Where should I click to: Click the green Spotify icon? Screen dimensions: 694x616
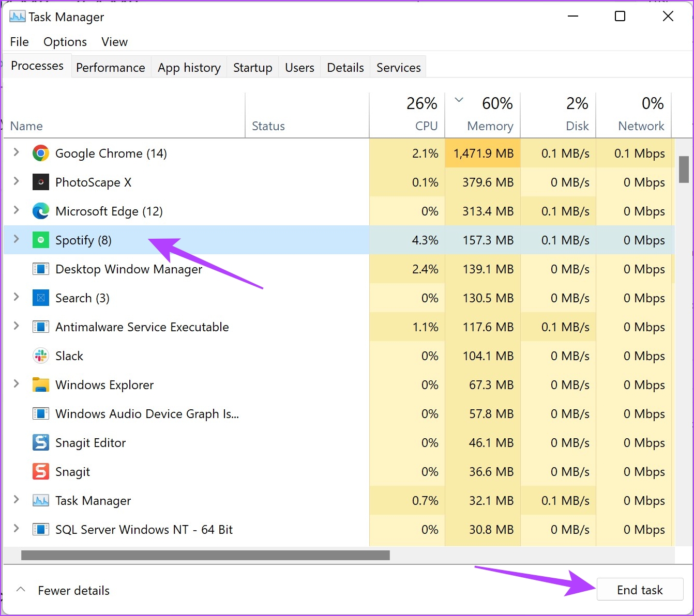coord(41,240)
